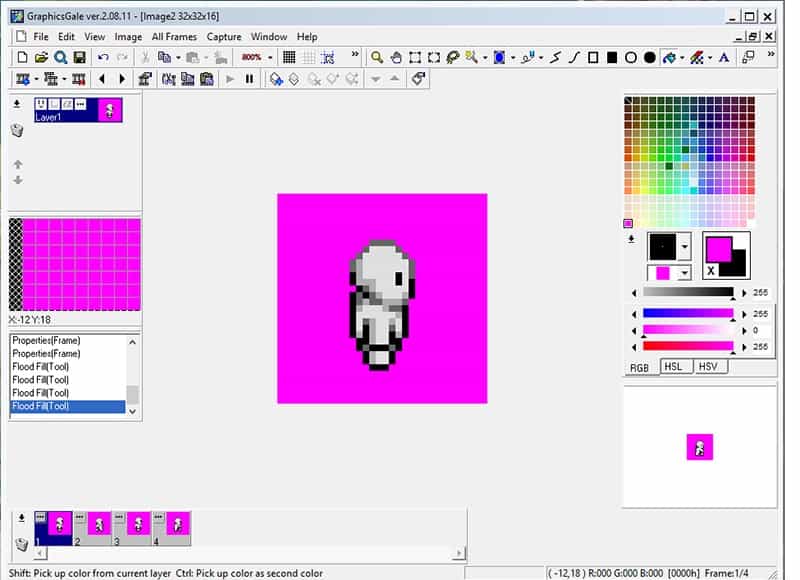The image size is (800, 580).
Task: Select the Magic Wand tool
Action: [471, 57]
